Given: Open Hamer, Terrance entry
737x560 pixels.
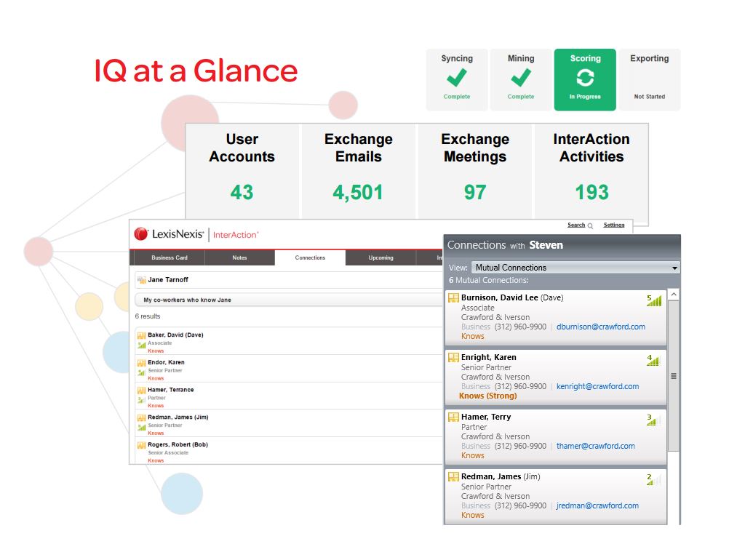Looking at the screenshot, I should (x=171, y=390).
